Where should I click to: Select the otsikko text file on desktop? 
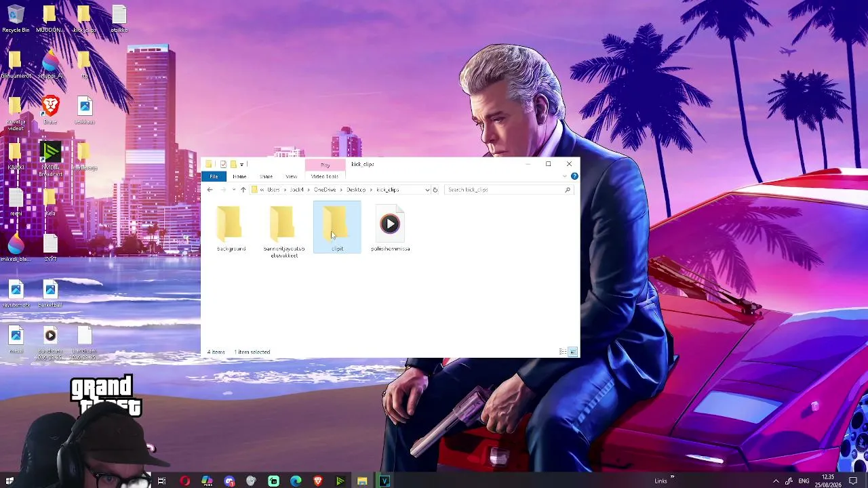coord(119,19)
